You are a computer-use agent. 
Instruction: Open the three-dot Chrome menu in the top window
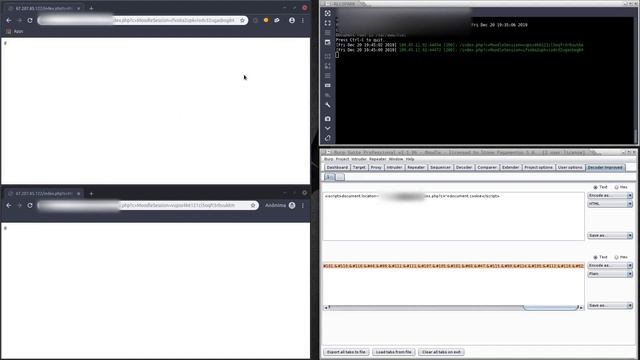point(303,20)
